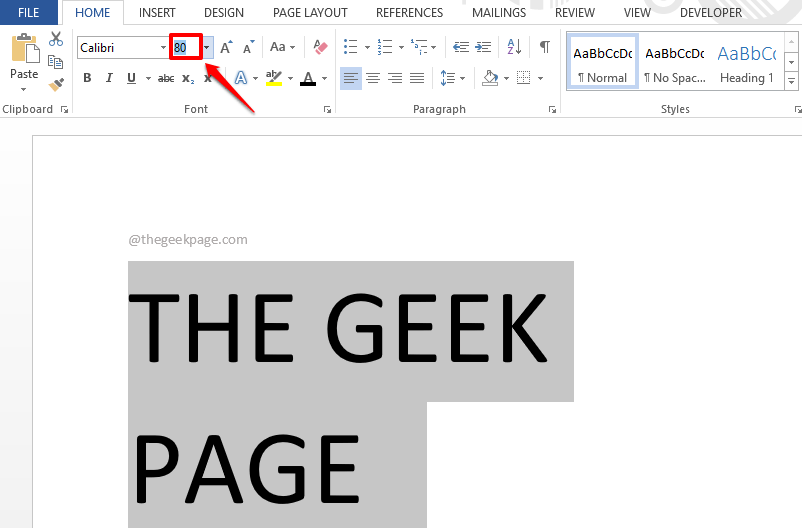Click the Format Painter brush icon

(x=56, y=85)
